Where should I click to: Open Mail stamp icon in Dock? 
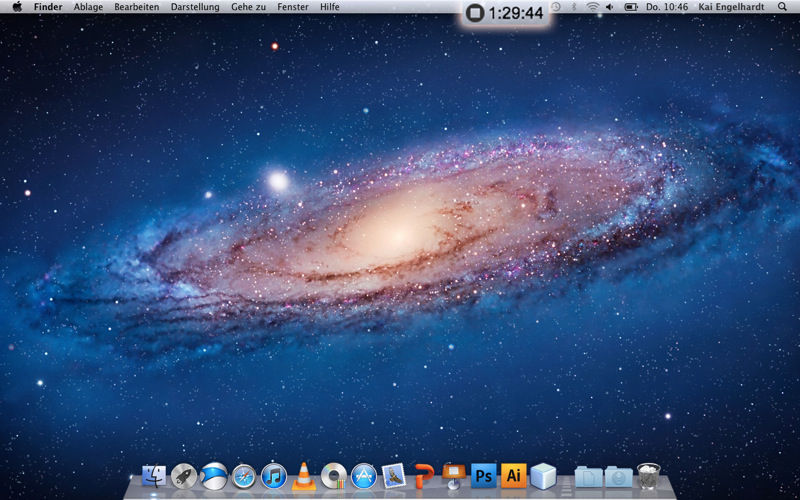click(x=393, y=476)
